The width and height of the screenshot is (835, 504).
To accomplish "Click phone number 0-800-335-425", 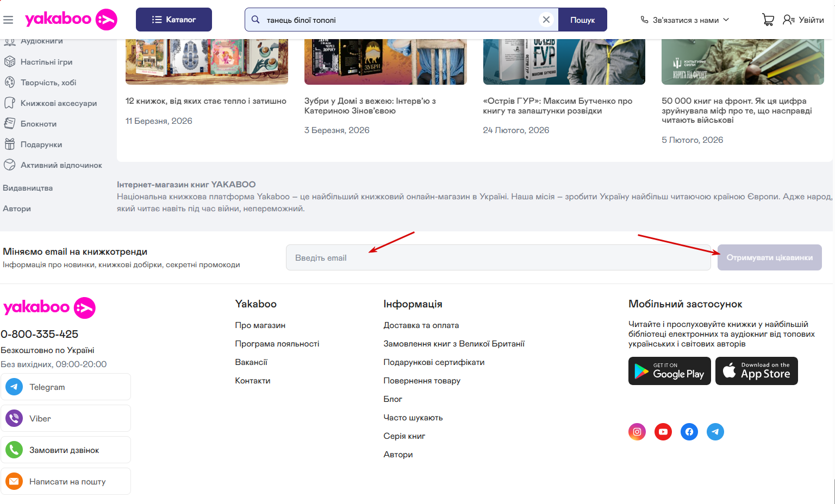I will coord(40,334).
